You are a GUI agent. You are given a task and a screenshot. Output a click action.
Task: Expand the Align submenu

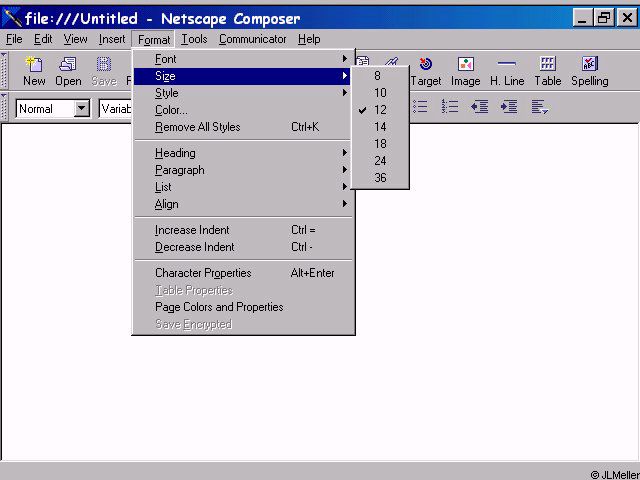[x=243, y=204]
